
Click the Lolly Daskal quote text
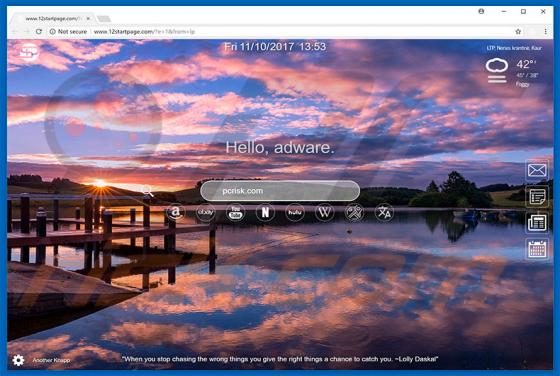click(280, 359)
